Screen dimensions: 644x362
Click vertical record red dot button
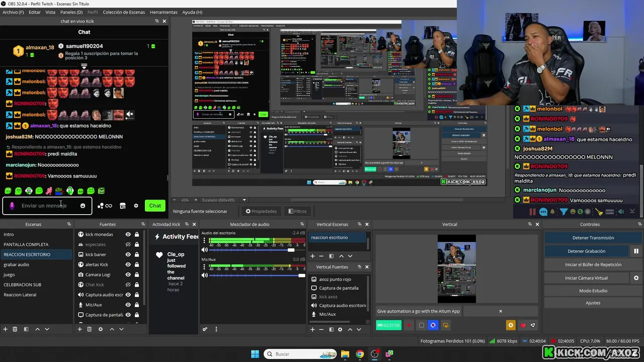click(409, 325)
